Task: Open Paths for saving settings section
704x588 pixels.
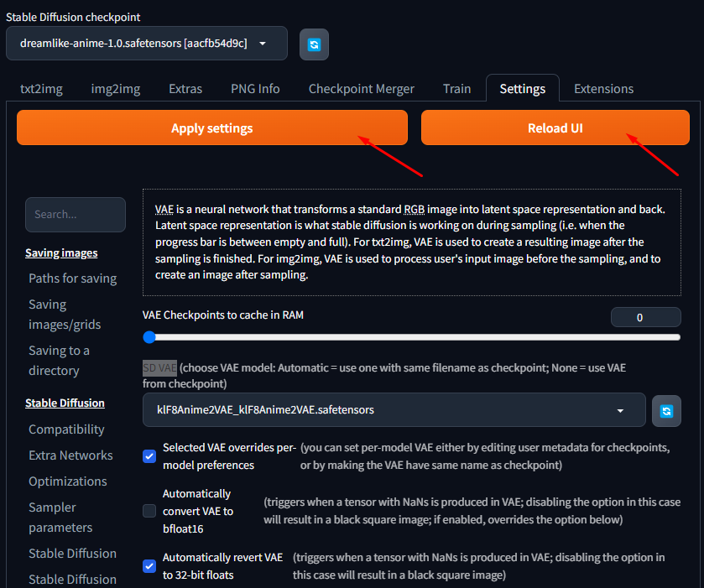Action: (x=72, y=278)
